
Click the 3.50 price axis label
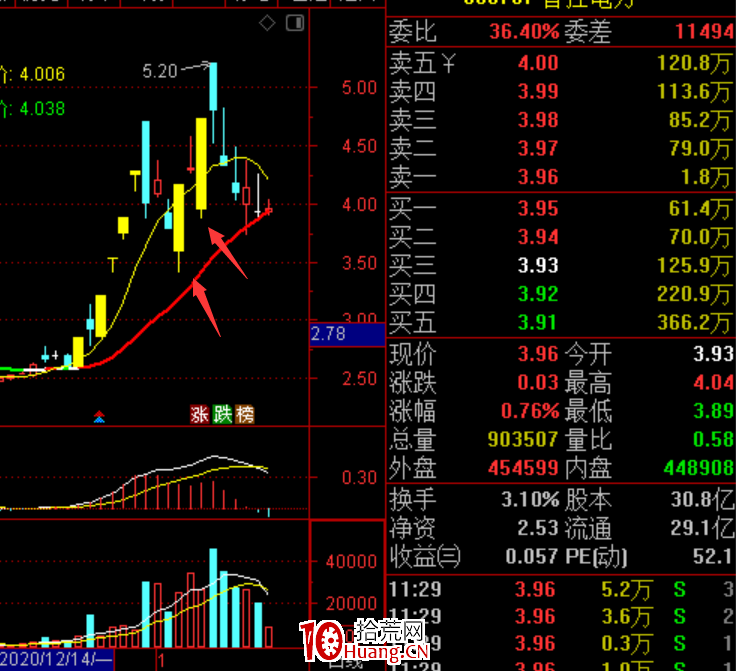tap(359, 263)
